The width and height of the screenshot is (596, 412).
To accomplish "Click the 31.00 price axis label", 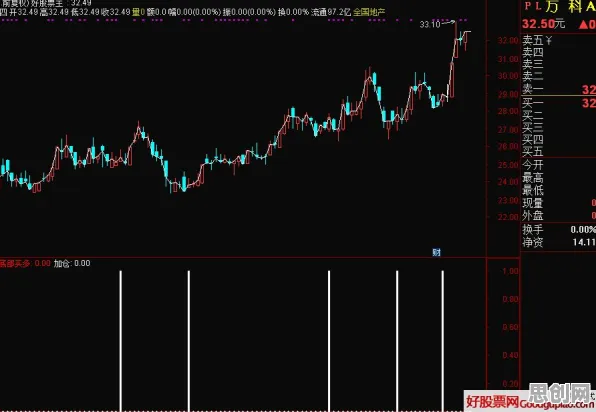I will pyautogui.click(x=508, y=59).
